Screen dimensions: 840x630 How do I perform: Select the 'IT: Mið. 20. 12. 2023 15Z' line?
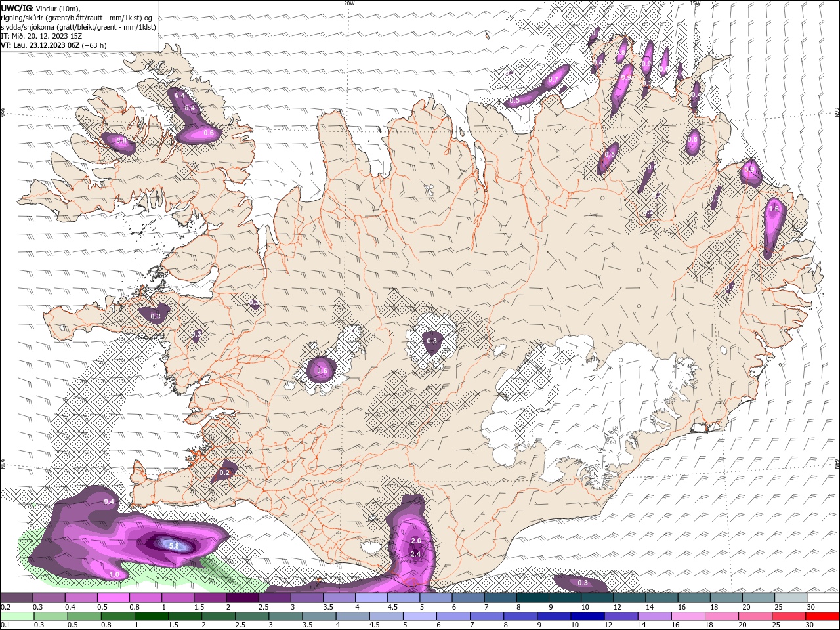click(41, 36)
